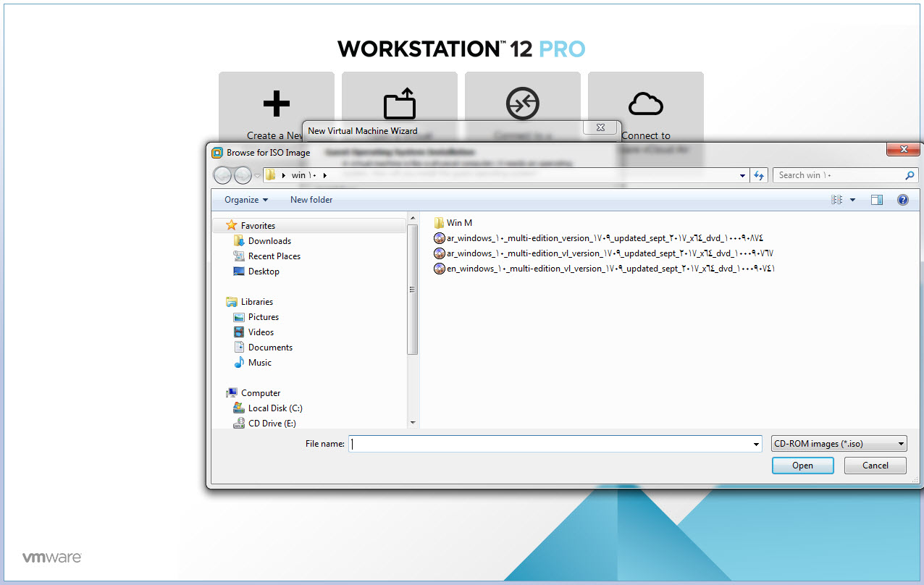Open the Videos library
Screen dimensions: 924x585
coord(261,332)
